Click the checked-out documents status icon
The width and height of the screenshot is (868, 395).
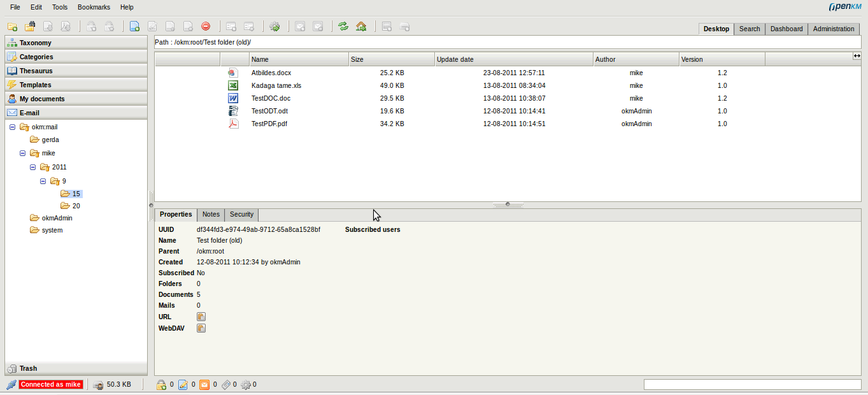pos(183,385)
